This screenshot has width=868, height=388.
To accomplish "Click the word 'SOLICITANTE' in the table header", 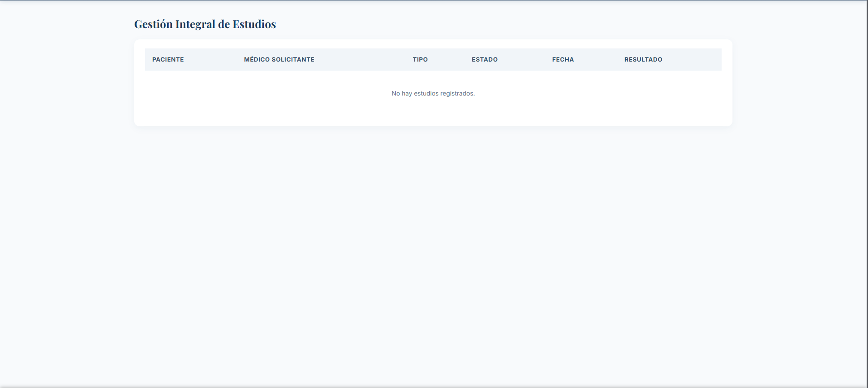I will tap(293, 59).
